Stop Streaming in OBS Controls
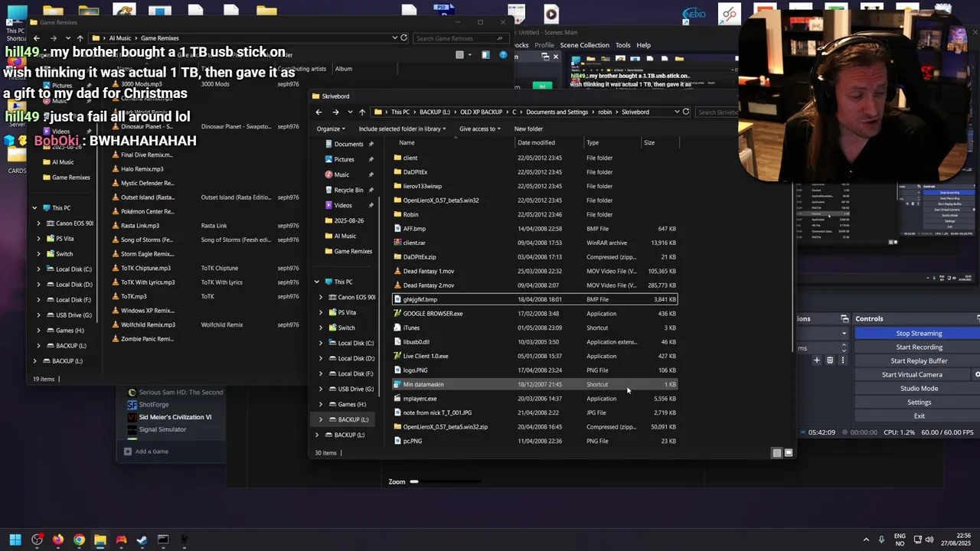This screenshot has height=551, width=980. [919, 334]
